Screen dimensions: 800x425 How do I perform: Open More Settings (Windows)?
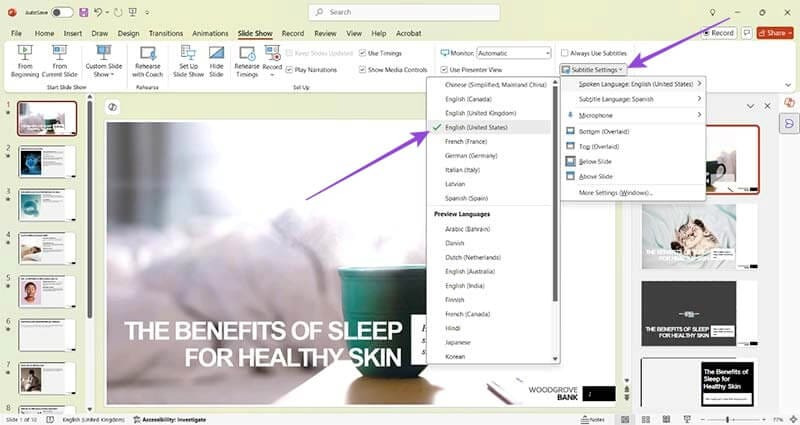coord(615,192)
